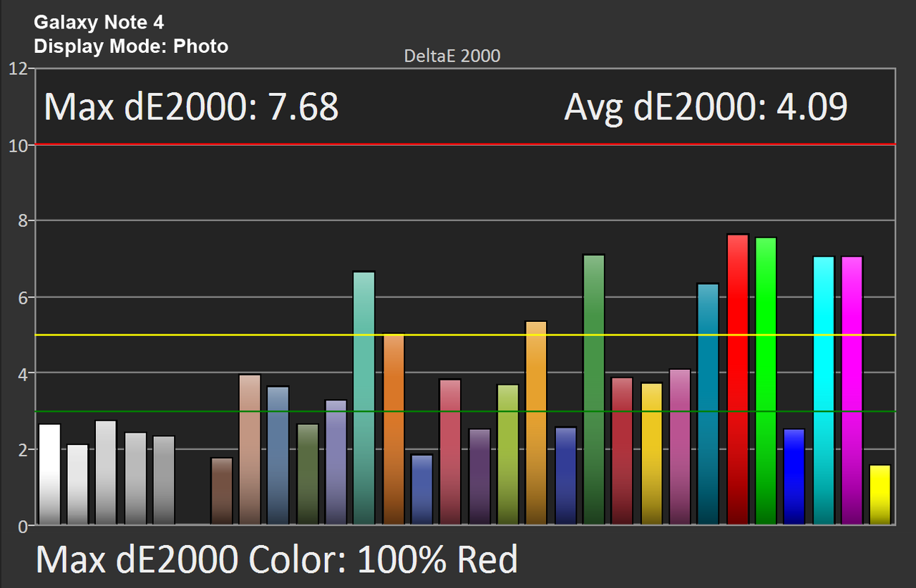
Task: Click the y-axis label "12"
Action: pyautogui.click(x=18, y=69)
